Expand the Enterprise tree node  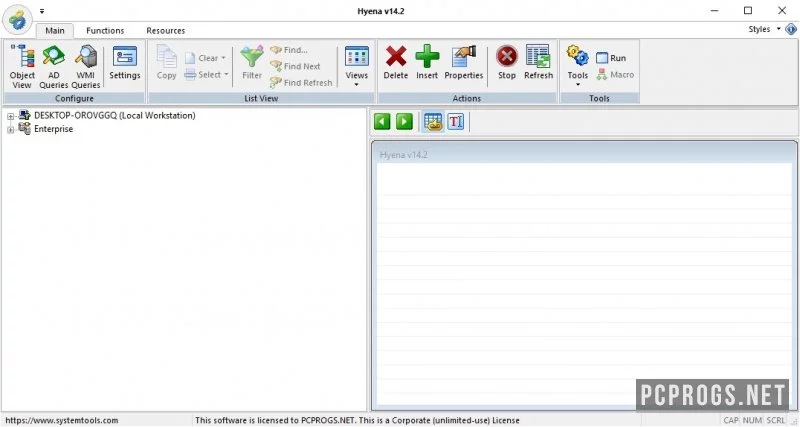pyautogui.click(x=10, y=130)
